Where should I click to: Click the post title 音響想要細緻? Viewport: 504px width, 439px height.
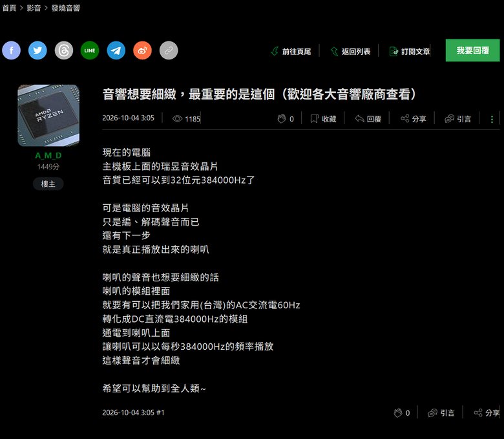click(x=259, y=94)
